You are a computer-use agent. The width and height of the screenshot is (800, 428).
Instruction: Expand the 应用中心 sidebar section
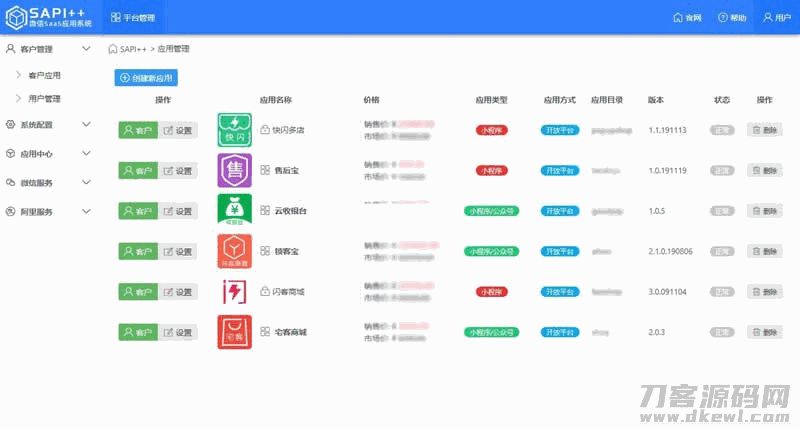point(47,154)
